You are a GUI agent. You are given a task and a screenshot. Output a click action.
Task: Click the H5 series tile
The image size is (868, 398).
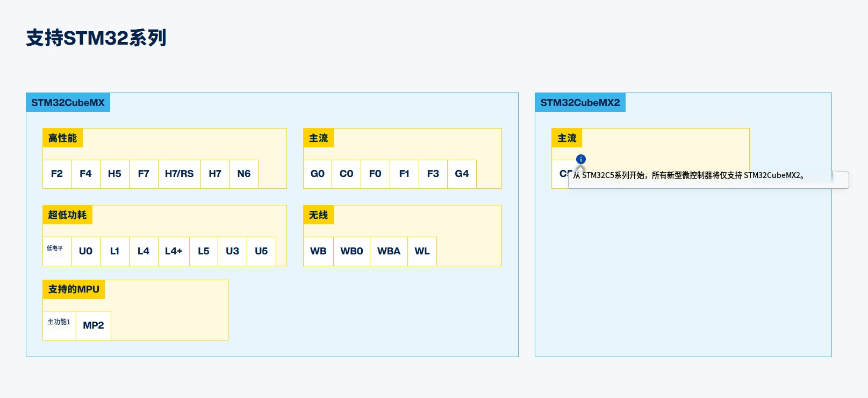pyautogui.click(x=114, y=174)
